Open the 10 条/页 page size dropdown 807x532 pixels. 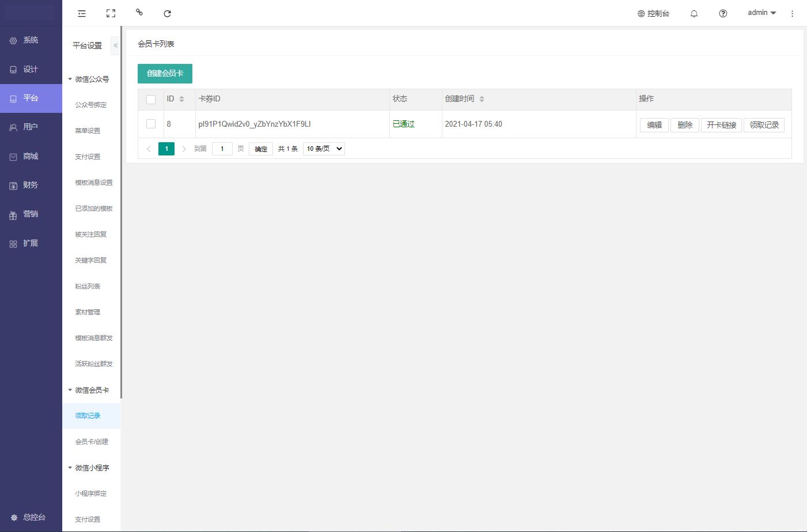point(324,149)
